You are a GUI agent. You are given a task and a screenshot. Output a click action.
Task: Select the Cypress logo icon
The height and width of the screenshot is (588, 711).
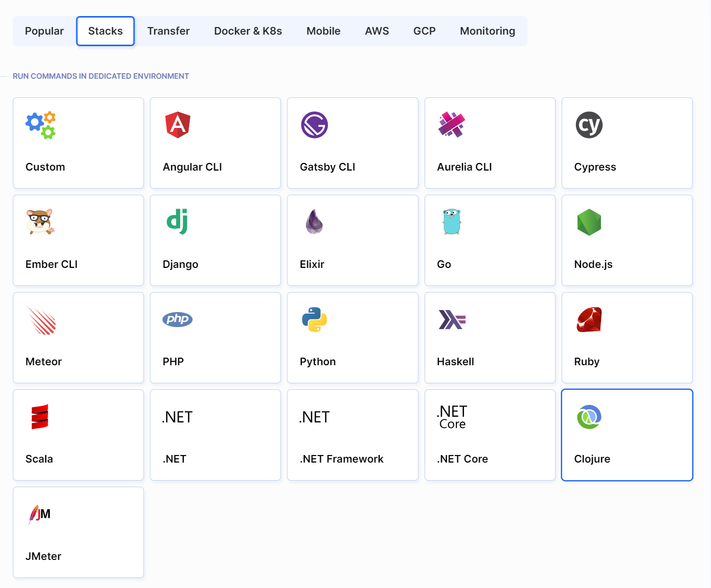(589, 125)
